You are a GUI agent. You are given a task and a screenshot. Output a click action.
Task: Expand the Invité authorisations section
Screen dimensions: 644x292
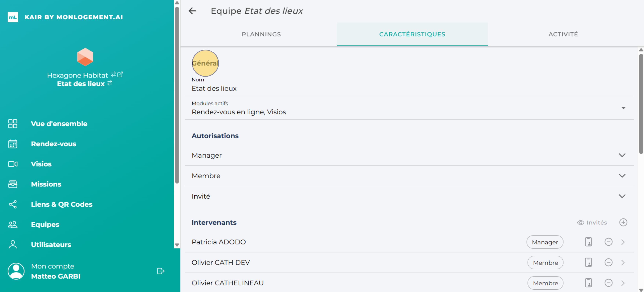coord(622,196)
